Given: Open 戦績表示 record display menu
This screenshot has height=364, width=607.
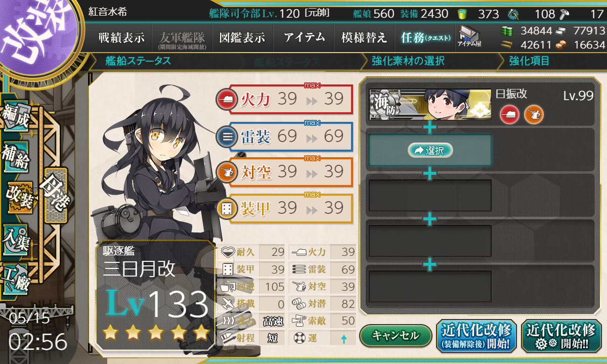Looking at the screenshot, I should coord(121,37).
